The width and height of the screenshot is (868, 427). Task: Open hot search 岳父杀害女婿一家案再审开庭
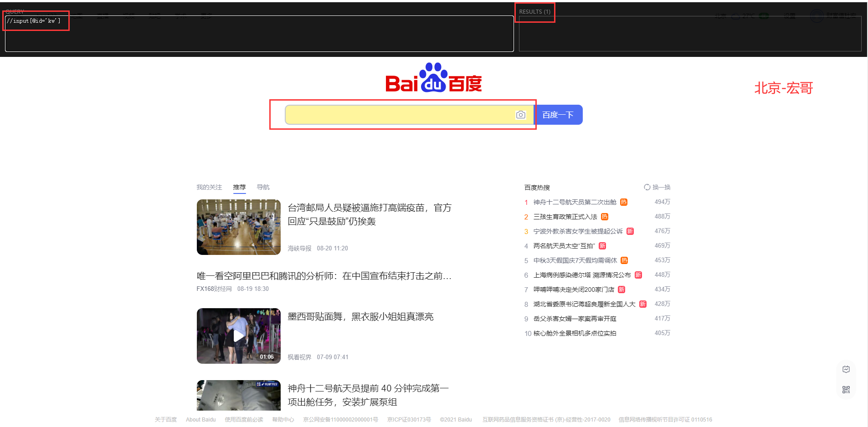tap(575, 319)
